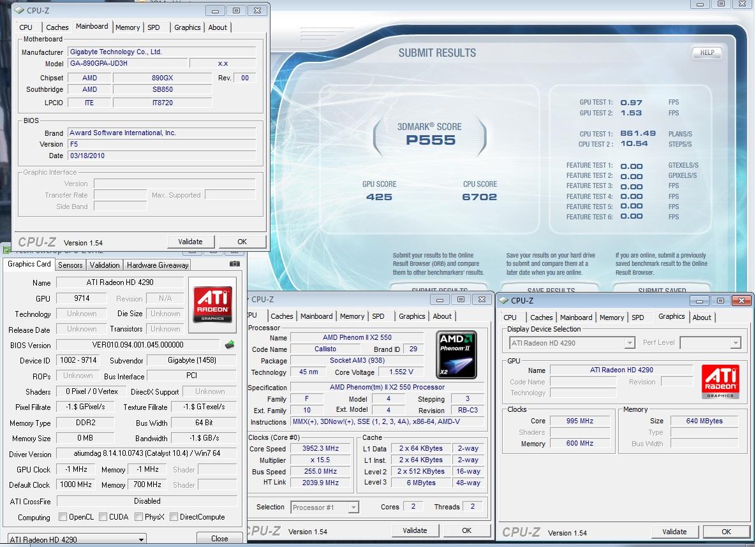Switch to the Validation tab in GPU-Z
Image resolution: width=756 pixels, height=547 pixels.
point(105,265)
